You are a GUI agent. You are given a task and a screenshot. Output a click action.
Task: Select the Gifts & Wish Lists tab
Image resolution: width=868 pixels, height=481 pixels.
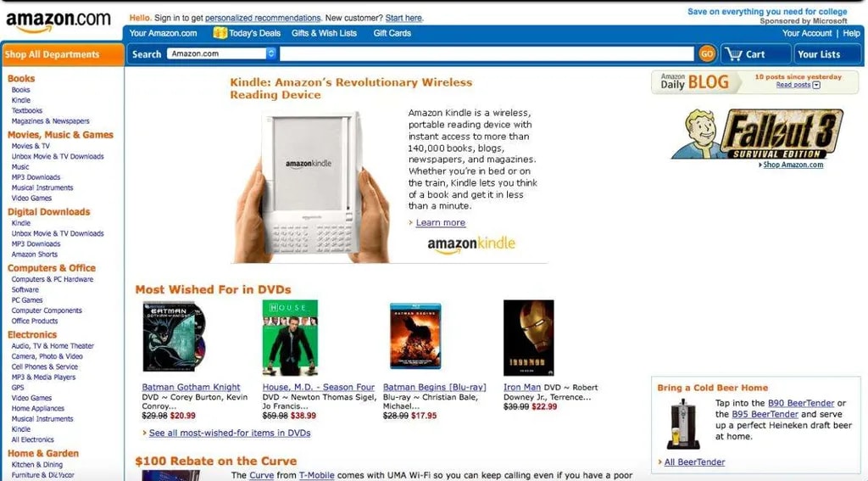click(324, 33)
